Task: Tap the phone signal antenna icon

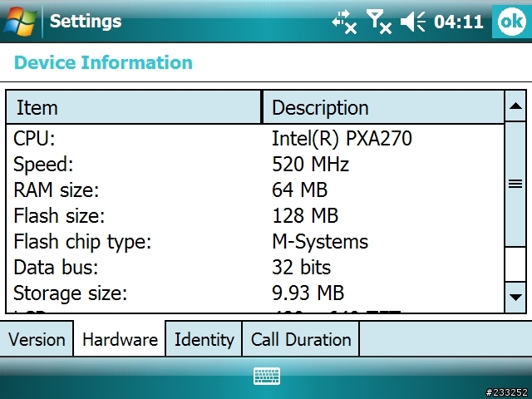Action: click(379, 22)
